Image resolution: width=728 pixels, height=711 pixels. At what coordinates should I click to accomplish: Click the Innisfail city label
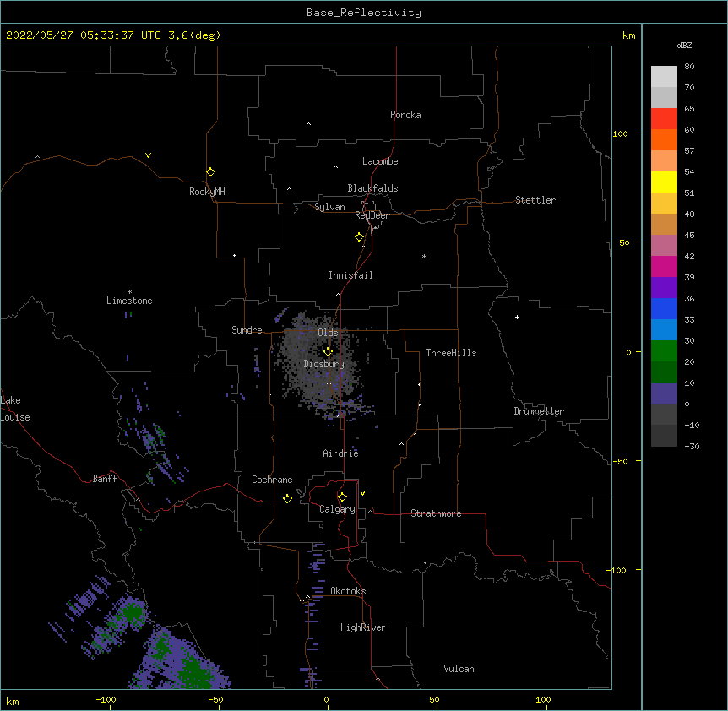tap(350, 275)
